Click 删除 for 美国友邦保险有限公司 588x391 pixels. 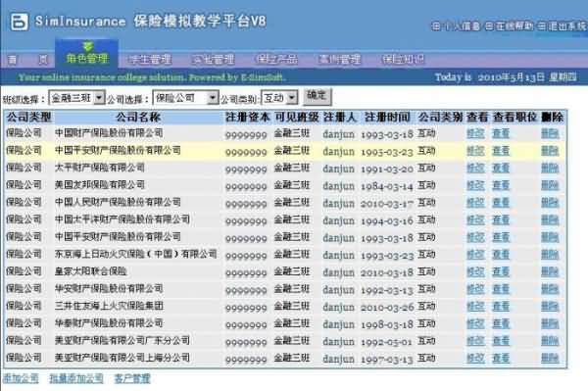[x=550, y=185]
